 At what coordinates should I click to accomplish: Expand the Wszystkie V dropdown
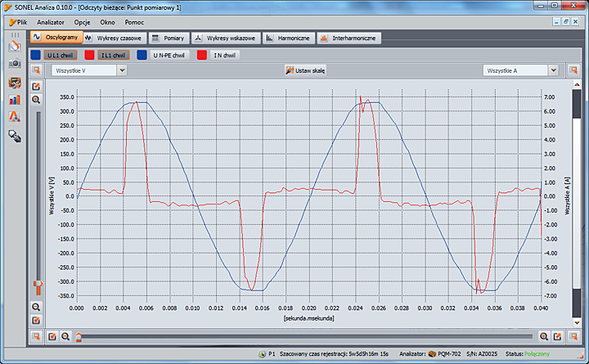point(122,70)
